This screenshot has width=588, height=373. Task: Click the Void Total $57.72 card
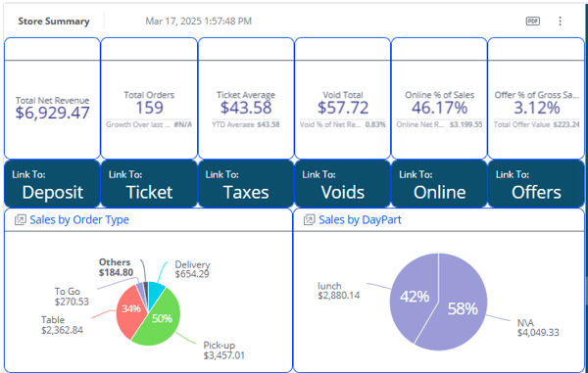342,98
